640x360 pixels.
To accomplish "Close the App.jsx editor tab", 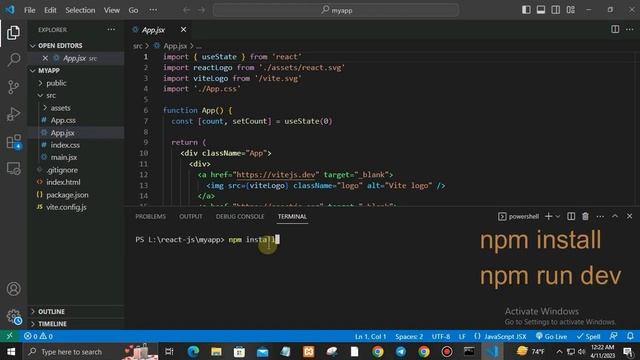I will (x=183, y=29).
